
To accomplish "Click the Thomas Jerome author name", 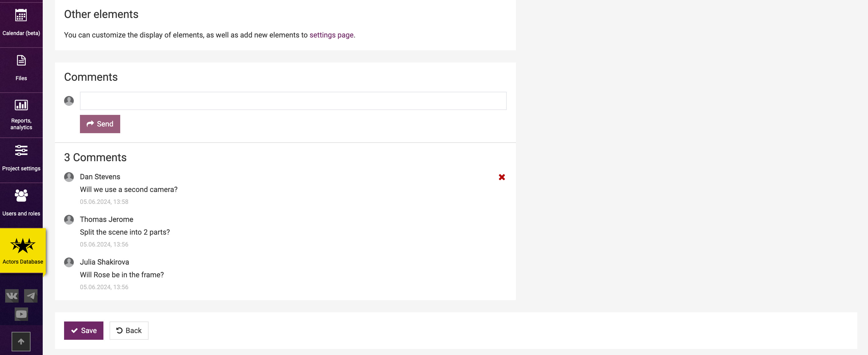I will [106, 219].
